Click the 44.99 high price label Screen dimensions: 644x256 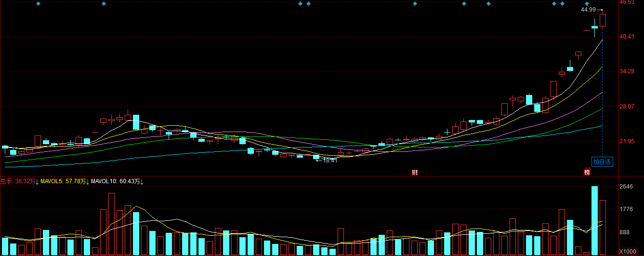[x=589, y=10]
